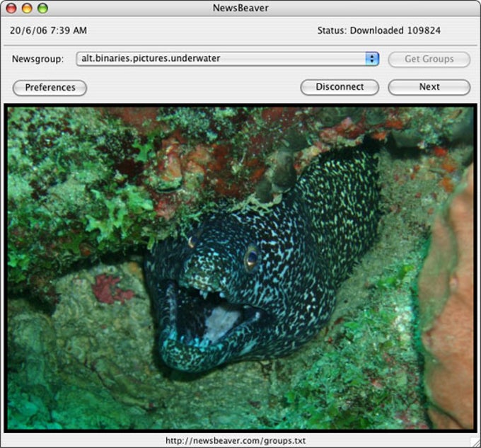Viewport: 481px width, 448px height.
Task: Load the Next picture
Action: click(x=429, y=87)
